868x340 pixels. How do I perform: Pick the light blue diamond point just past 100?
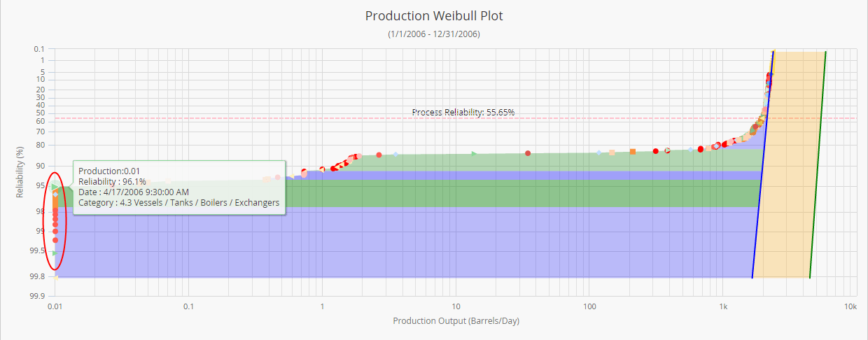click(x=599, y=153)
